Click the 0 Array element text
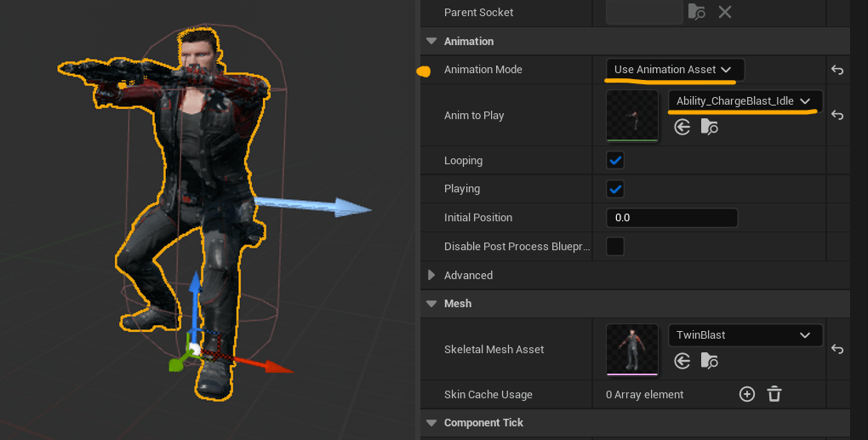This screenshot has height=440, width=868. pyautogui.click(x=644, y=394)
